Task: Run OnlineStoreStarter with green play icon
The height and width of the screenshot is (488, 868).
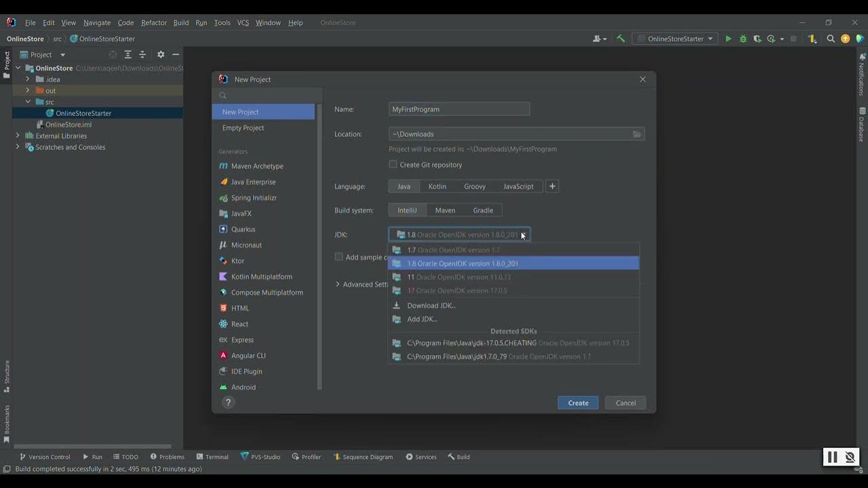Action: click(728, 39)
